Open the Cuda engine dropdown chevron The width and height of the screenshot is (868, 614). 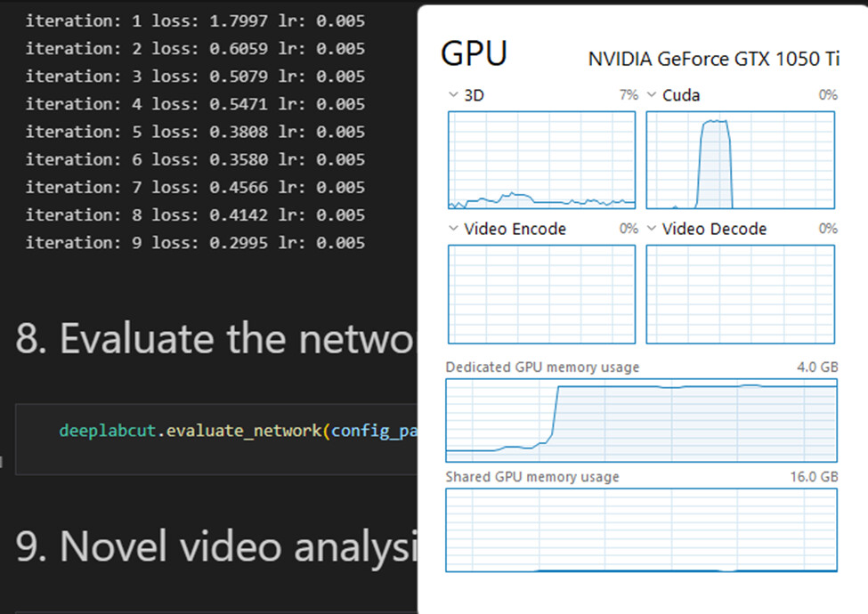652,95
